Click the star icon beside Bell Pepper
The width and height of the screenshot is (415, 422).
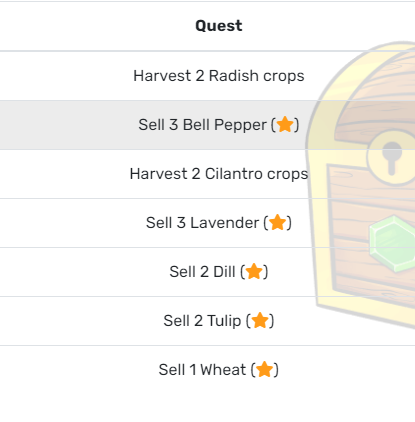click(x=285, y=124)
